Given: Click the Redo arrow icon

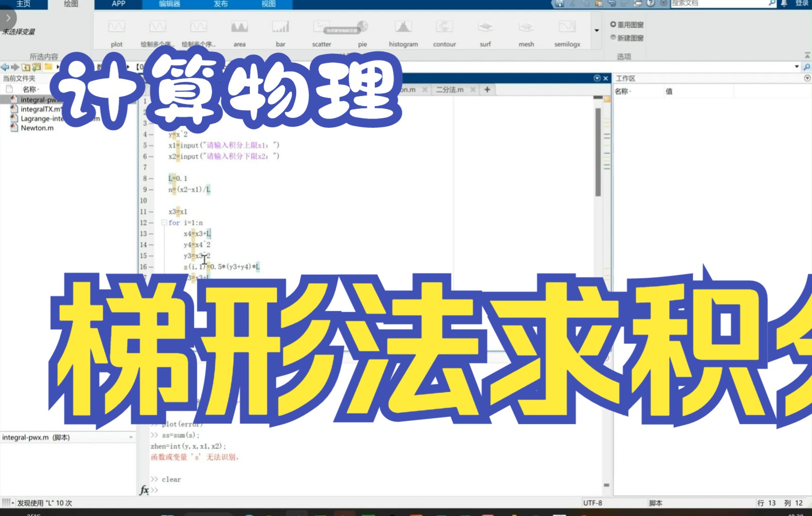Looking at the screenshot, I should [x=624, y=3].
